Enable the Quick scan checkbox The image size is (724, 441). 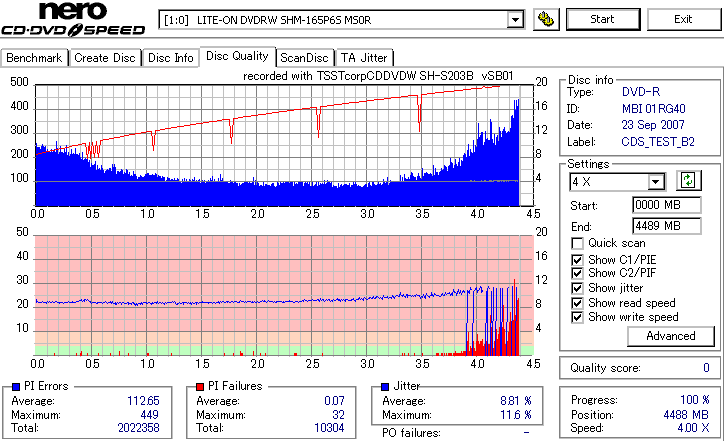pyautogui.click(x=577, y=243)
